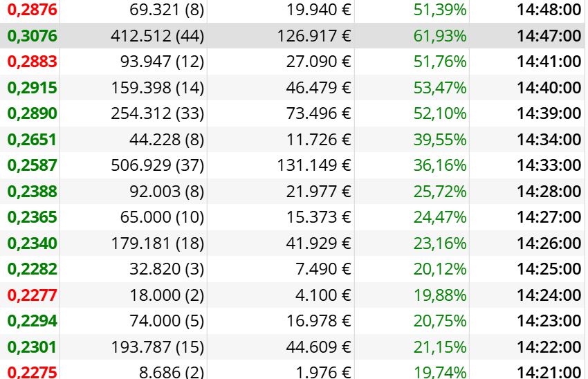Click the volume 193.787 (15)
The height and width of the screenshot is (379, 588).
tap(158, 347)
